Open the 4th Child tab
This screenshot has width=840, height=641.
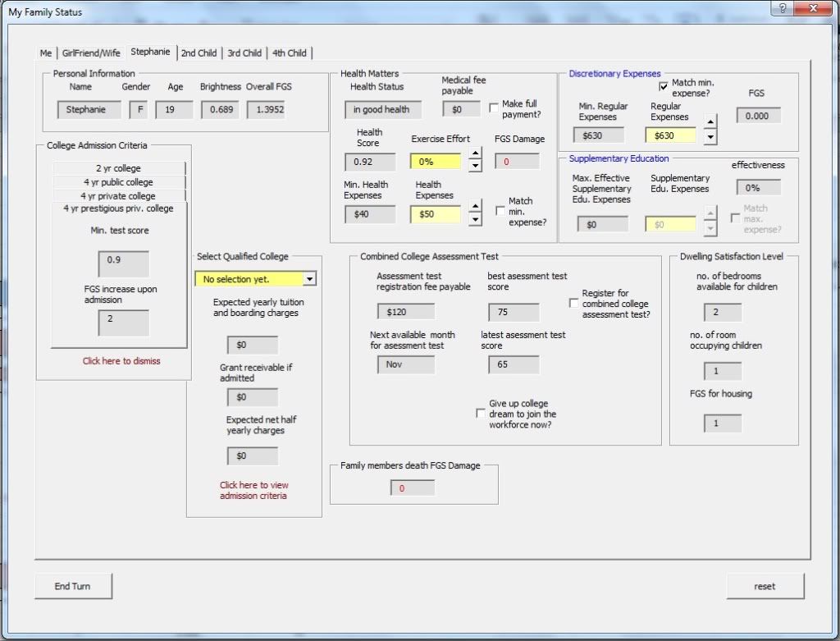290,53
